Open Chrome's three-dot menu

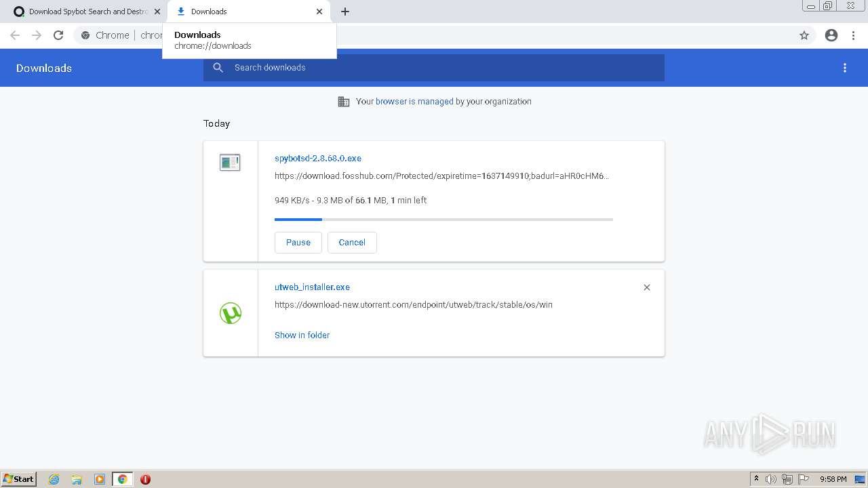point(854,35)
